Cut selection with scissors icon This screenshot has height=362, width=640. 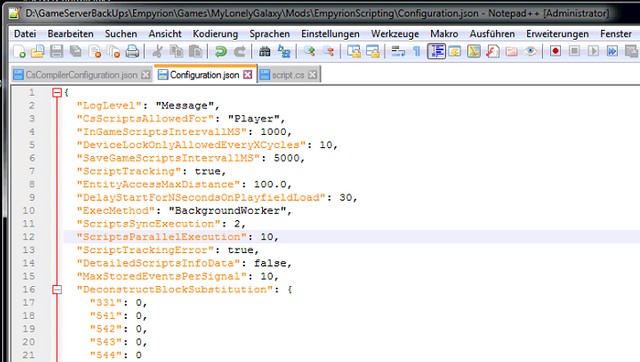157,51
